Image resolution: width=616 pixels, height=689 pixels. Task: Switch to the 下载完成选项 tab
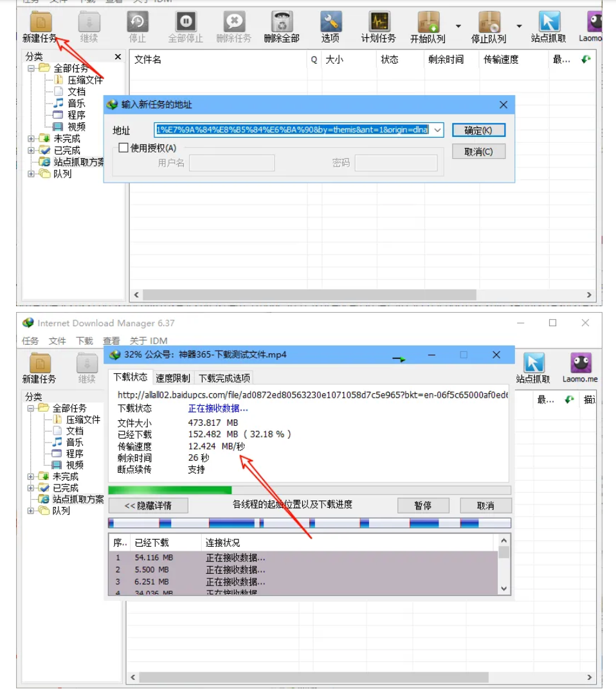(224, 378)
